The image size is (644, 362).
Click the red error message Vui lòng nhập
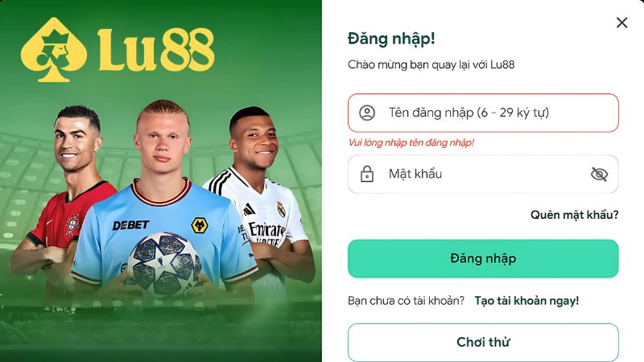click(411, 143)
